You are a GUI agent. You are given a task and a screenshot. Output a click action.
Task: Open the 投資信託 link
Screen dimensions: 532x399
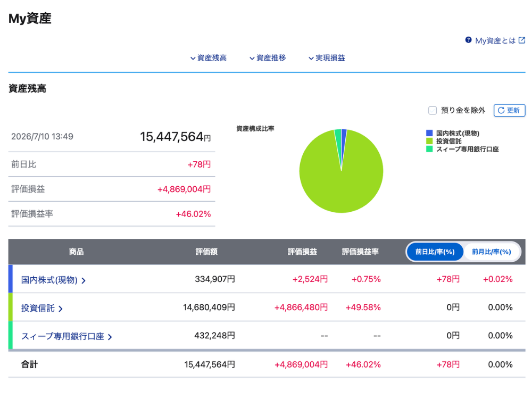(x=38, y=308)
